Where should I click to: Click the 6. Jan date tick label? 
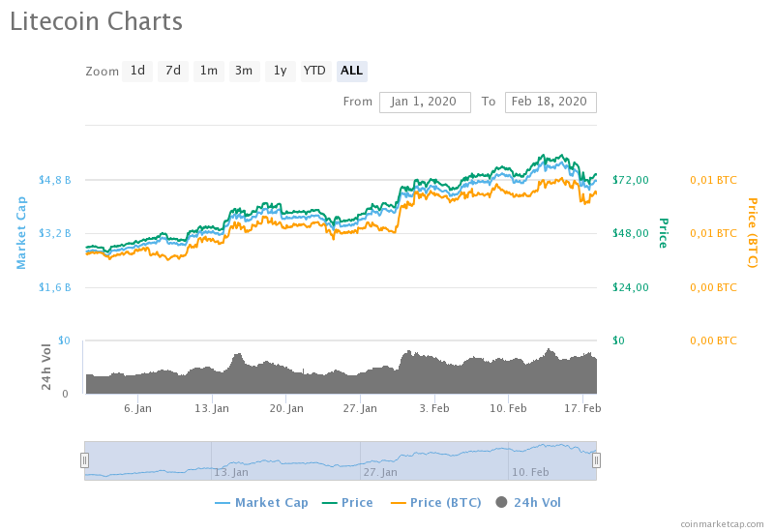tap(137, 408)
